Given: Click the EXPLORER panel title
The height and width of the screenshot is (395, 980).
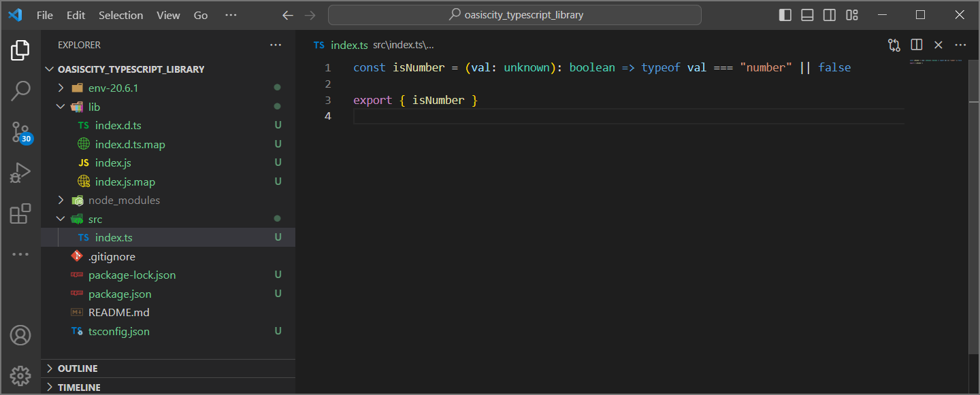Looking at the screenshot, I should tap(79, 45).
